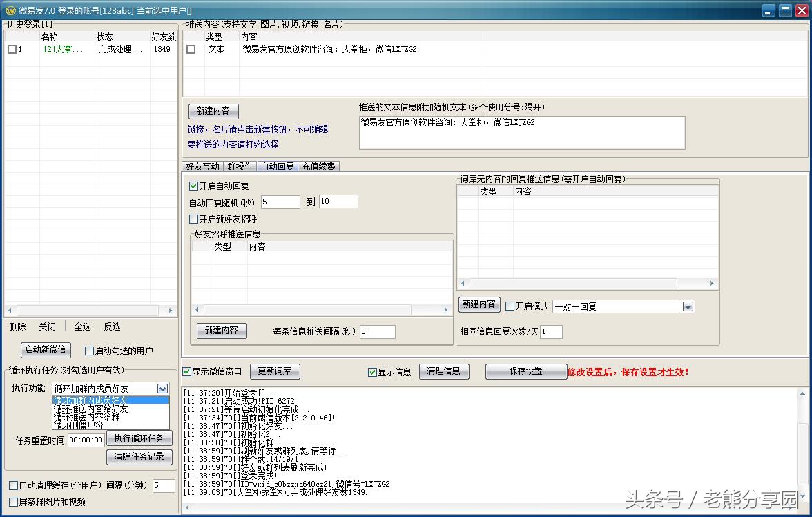Click the log panel scroll down arrow
The width and height of the screenshot is (812, 517).
802,496
